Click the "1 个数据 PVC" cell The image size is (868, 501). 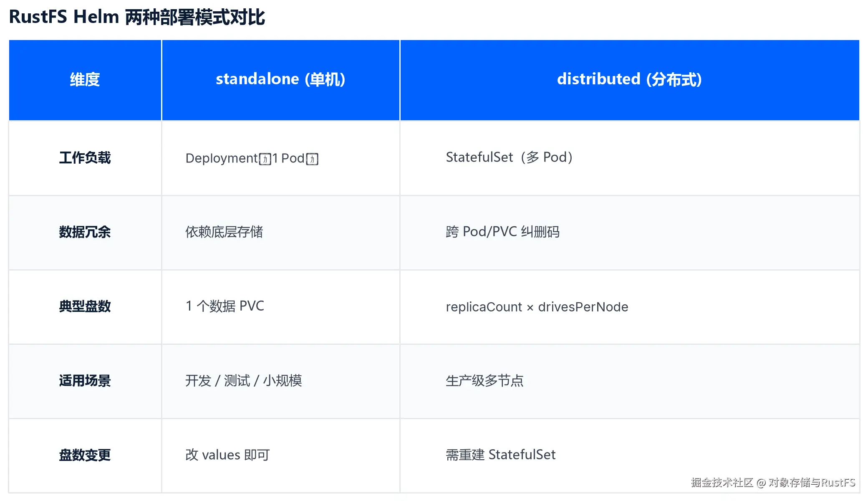280,306
